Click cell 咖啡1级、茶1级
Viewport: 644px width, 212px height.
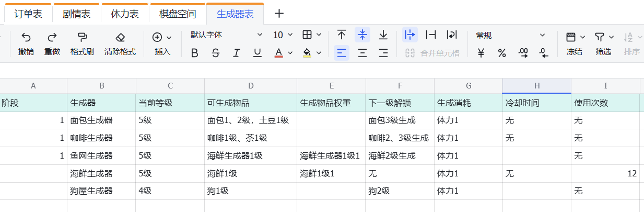click(x=251, y=138)
